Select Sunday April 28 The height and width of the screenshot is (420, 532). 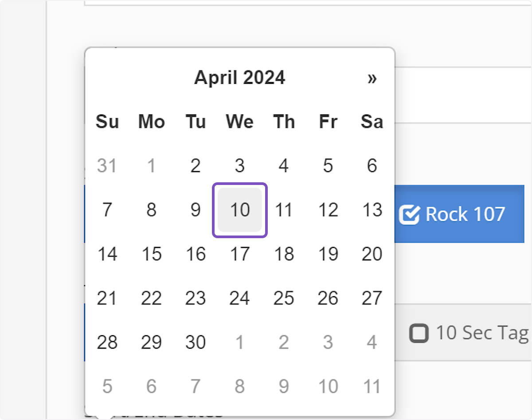pos(107,342)
